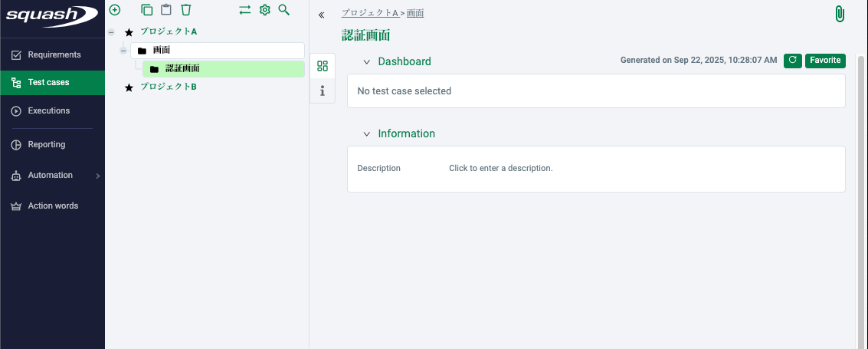
Task: Collapse 画面 folder node toggle
Action: (123, 51)
